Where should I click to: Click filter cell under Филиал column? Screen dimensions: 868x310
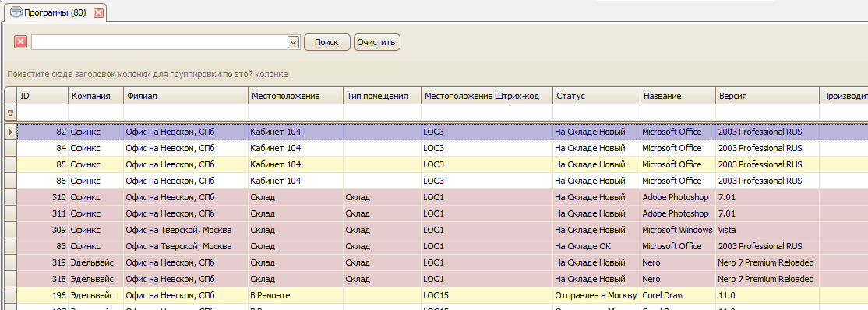click(185, 113)
